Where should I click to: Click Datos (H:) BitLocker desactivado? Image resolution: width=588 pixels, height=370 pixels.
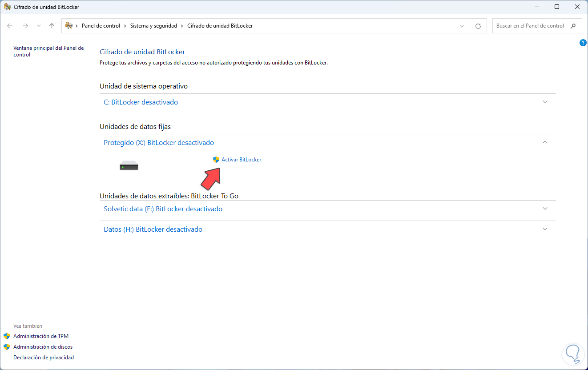(153, 229)
